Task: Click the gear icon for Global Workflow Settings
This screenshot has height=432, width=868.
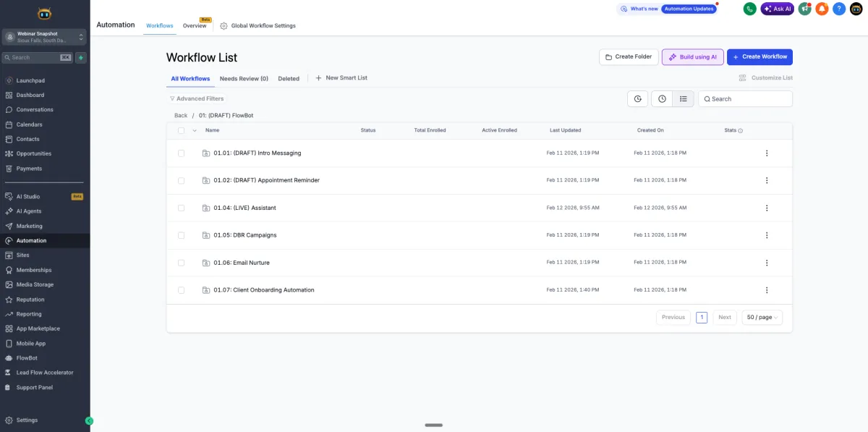Action: click(224, 25)
